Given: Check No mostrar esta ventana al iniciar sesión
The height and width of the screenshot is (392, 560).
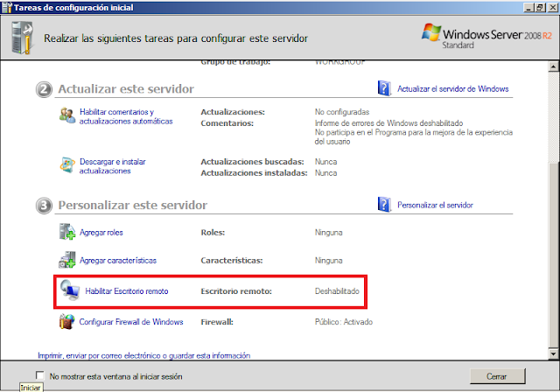Looking at the screenshot, I should click(x=40, y=375).
